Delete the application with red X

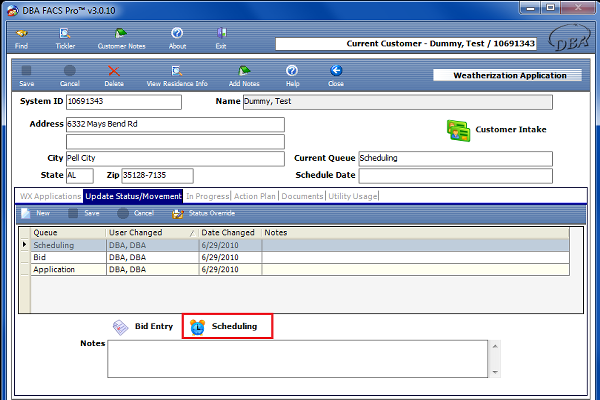(114, 76)
